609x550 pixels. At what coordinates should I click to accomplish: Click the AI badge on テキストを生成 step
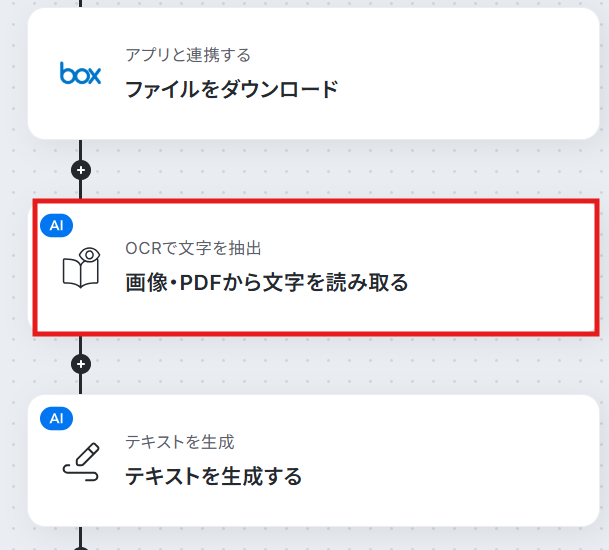click(x=57, y=419)
